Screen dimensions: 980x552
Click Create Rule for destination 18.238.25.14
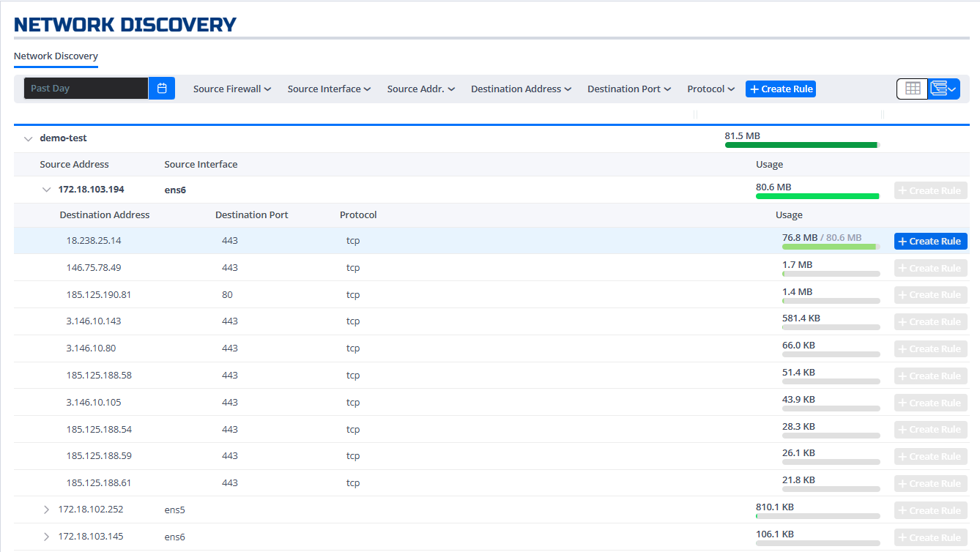pyautogui.click(x=930, y=241)
